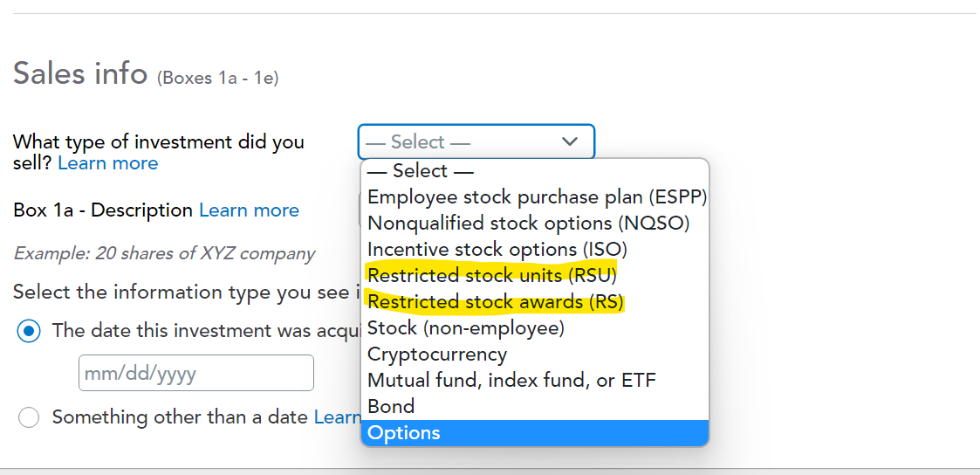Choose Something other than a date radio

[29, 417]
